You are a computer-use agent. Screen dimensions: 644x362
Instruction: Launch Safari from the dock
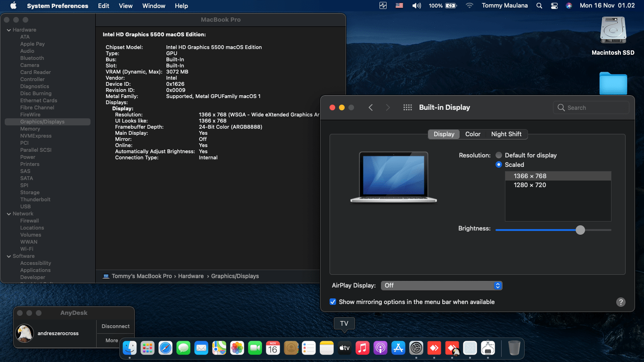[165, 348]
